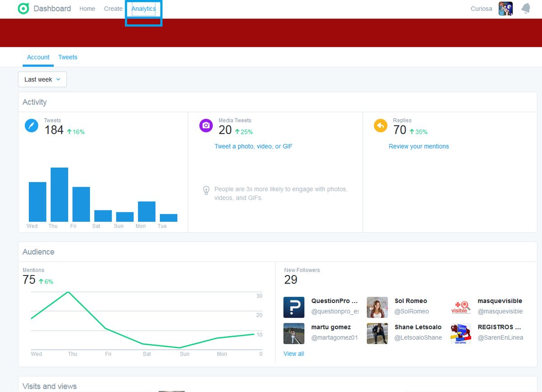Switch to the Account tab
This screenshot has width=542, height=392.
point(38,57)
